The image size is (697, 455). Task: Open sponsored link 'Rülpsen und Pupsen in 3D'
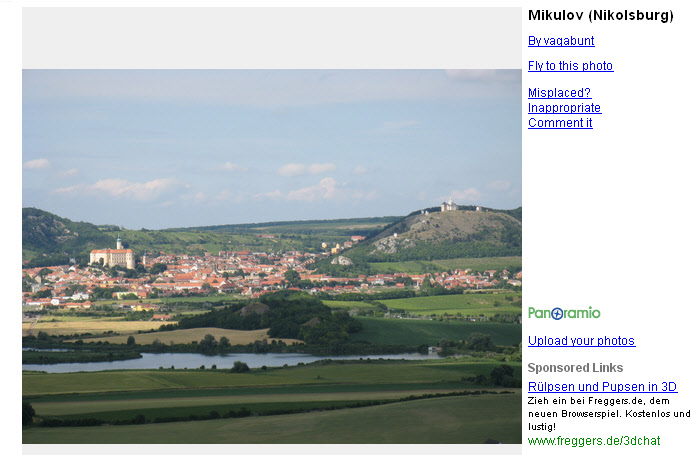pos(602,387)
